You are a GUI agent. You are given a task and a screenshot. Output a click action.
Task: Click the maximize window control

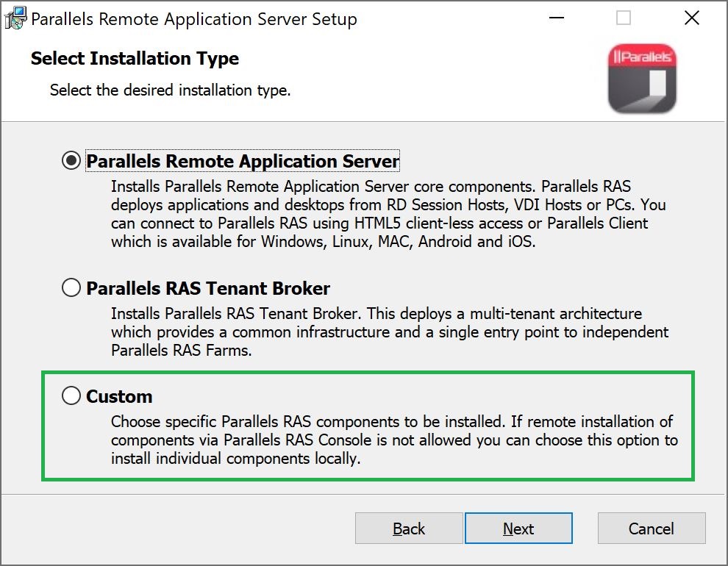624,18
